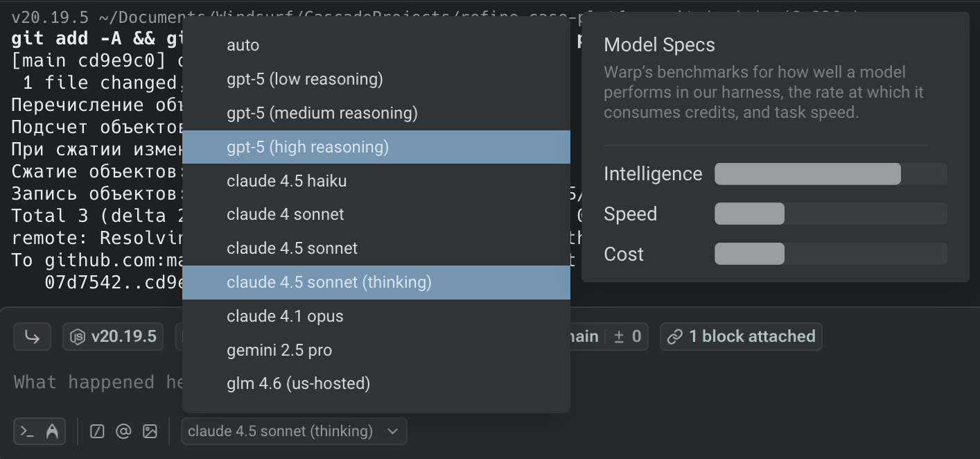980x459 pixels.
Task: Select gpt-5 (high reasoning) model
Action: tap(307, 147)
